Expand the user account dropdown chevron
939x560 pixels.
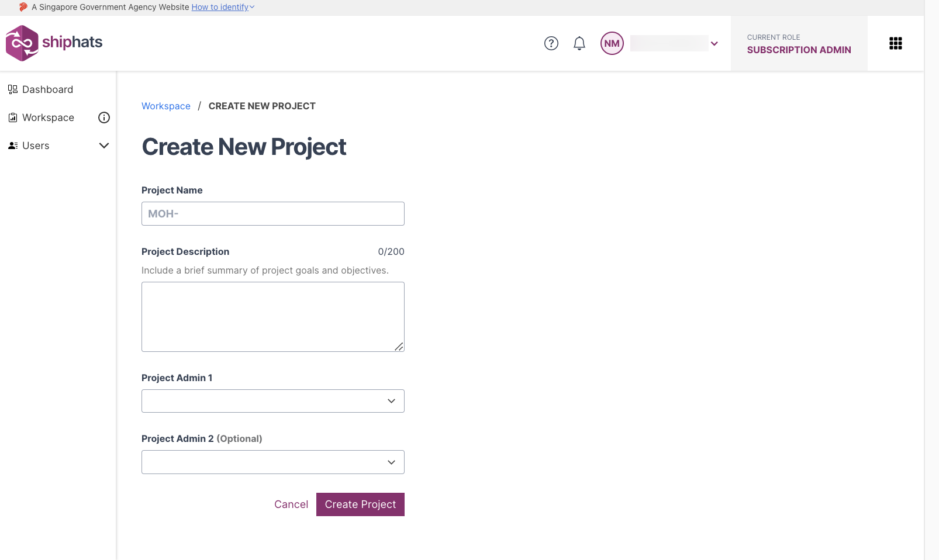point(714,43)
